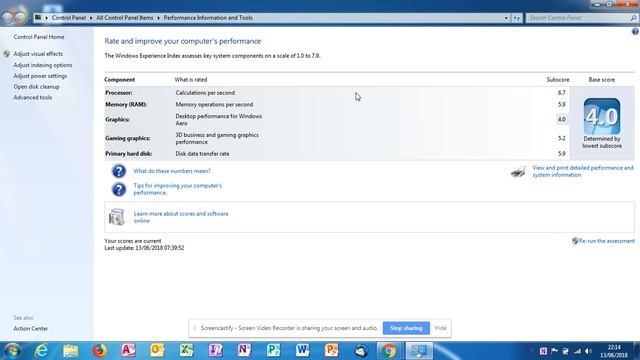Image resolution: width=640 pixels, height=360 pixels.
Task: Go back using navigation arrow
Action: (7, 18)
